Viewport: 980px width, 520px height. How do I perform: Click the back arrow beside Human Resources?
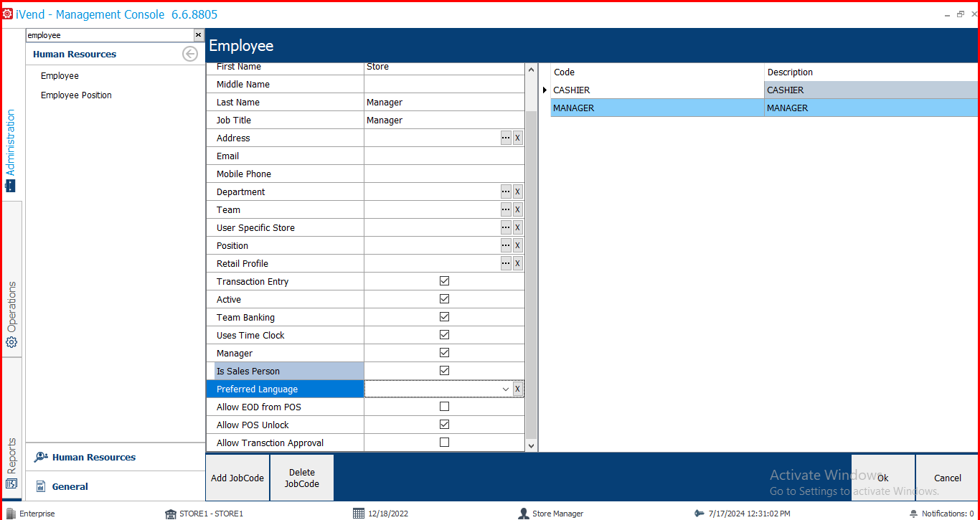point(189,54)
